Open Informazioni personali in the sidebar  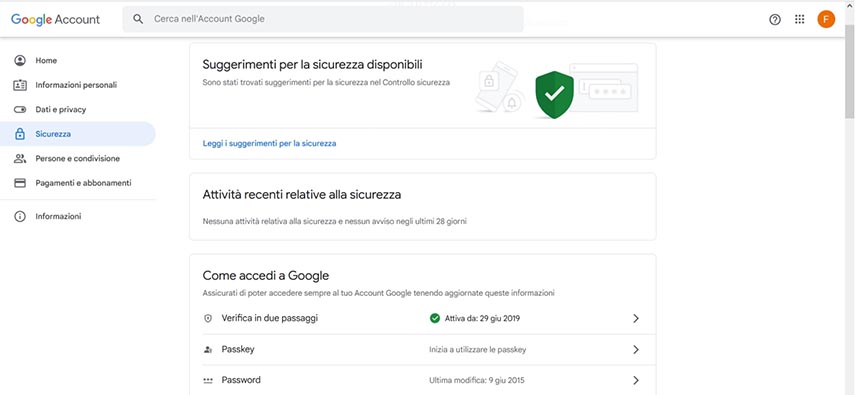pos(77,85)
